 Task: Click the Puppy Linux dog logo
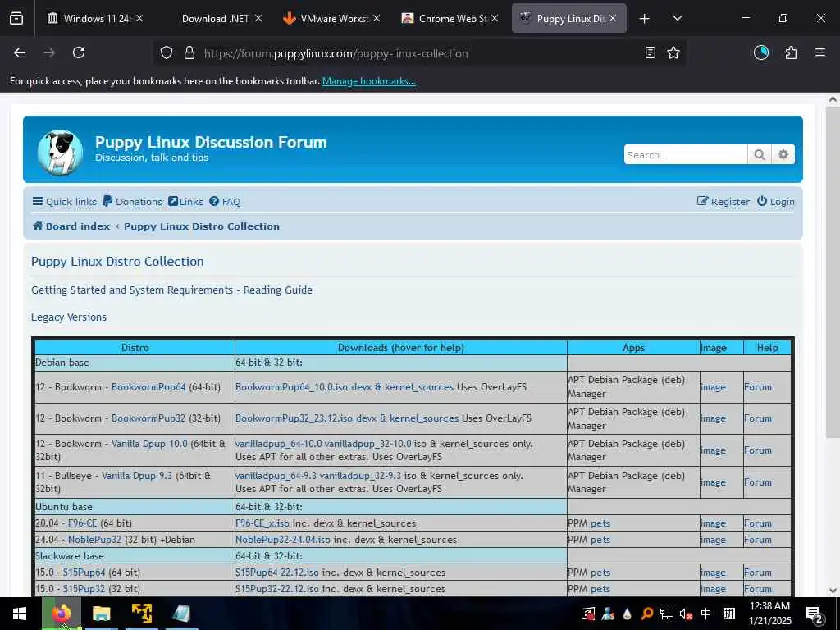click(x=61, y=153)
